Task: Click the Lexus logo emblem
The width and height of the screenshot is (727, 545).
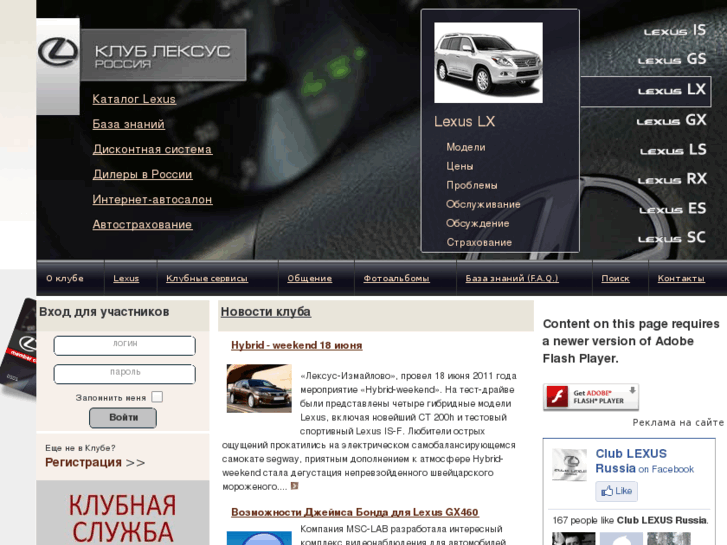Action: [58, 51]
